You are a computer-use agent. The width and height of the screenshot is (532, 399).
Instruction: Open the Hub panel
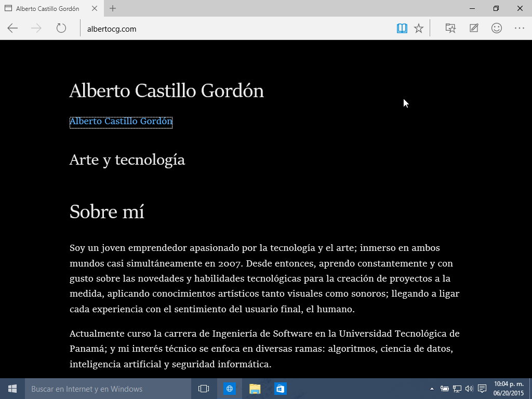click(450, 29)
